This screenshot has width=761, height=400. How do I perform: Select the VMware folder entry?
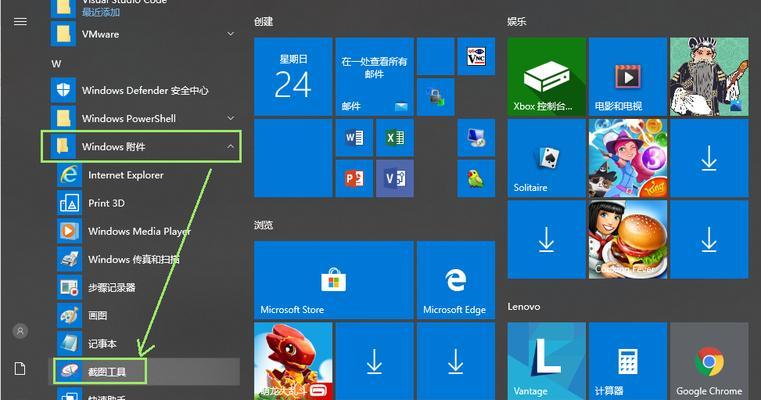click(x=145, y=34)
